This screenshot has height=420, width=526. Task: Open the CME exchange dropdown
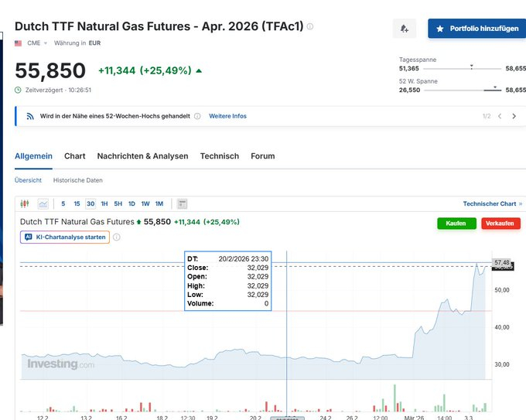37,43
